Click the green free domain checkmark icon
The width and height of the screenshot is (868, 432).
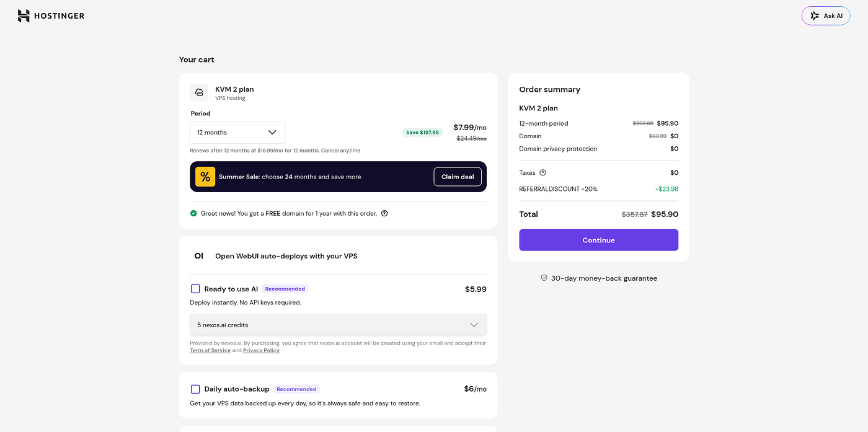pos(193,213)
